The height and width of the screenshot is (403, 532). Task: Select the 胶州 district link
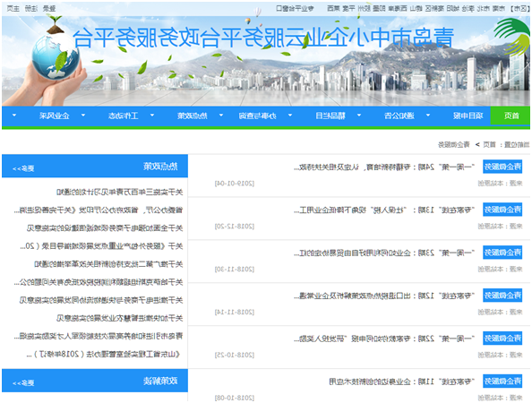[364, 8]
